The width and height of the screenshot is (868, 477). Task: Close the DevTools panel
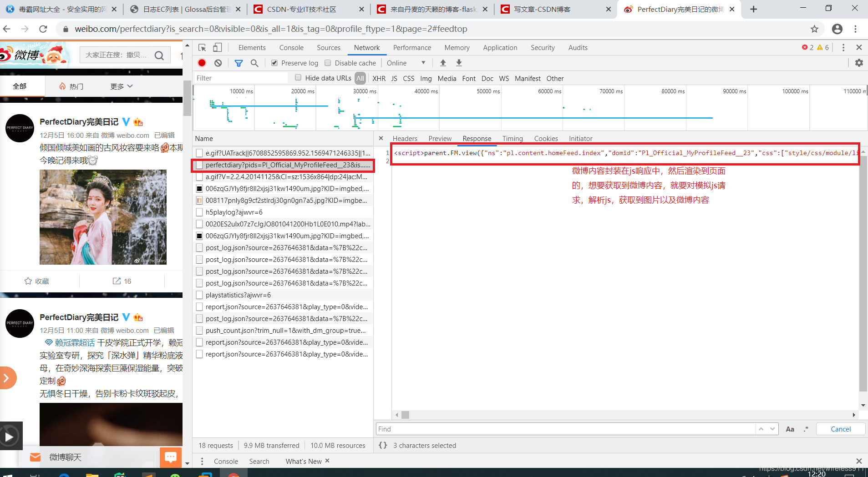click(x=859, y=47)
